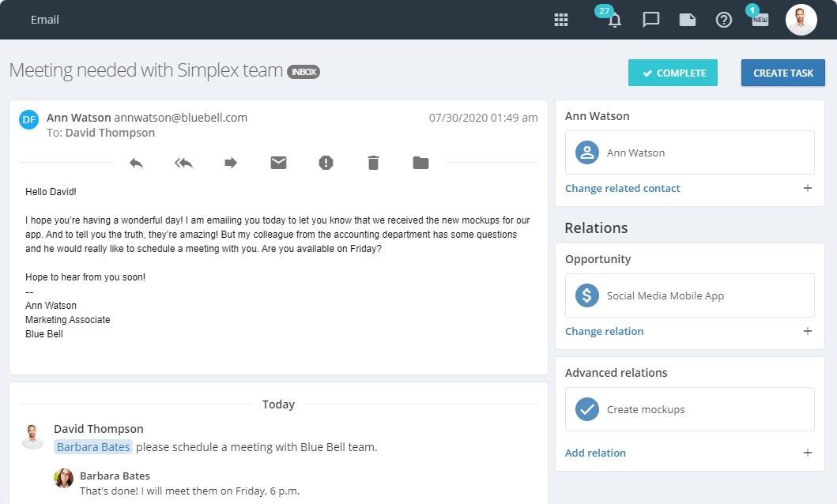The image size is (837, 504).
Task: Forward this email with arrow icon
Action: pos(231,163)
